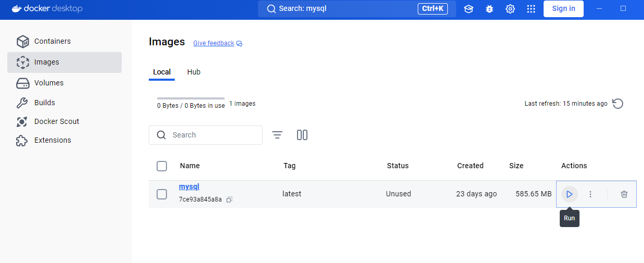Click the Sign in button

click(563, 8)
